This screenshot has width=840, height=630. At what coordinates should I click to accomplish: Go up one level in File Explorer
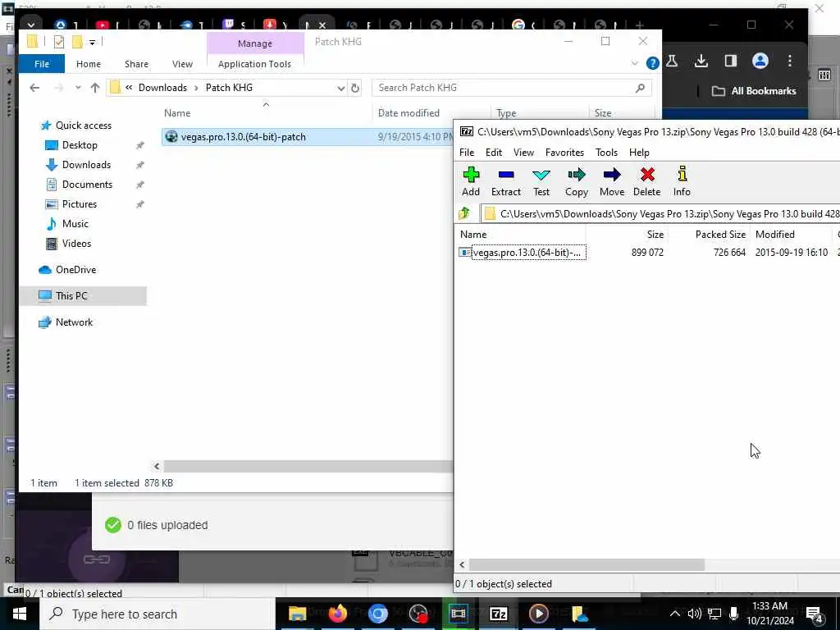click(95, 88)
